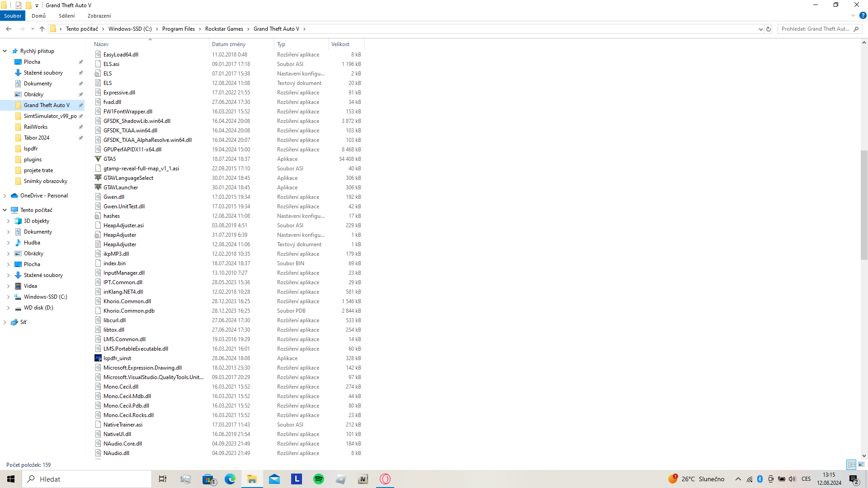
Task: Open the help question mark icon
Action: [863, 15]
